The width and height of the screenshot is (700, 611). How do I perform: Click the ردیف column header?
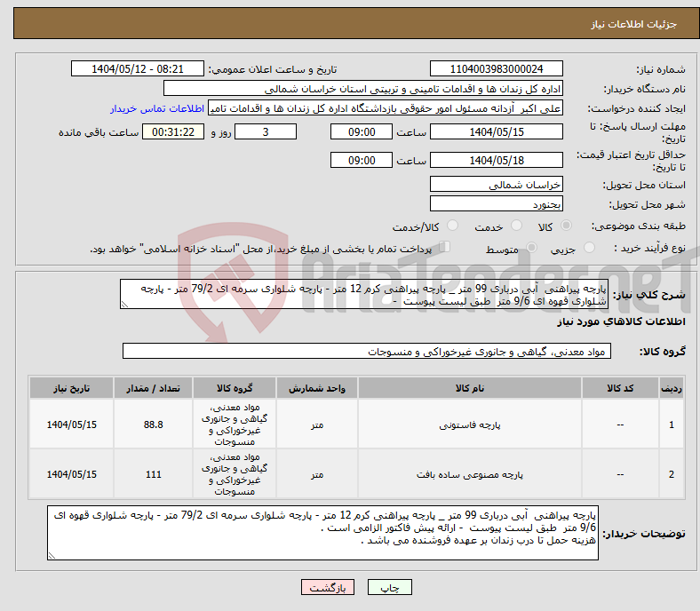pos(671,388)
